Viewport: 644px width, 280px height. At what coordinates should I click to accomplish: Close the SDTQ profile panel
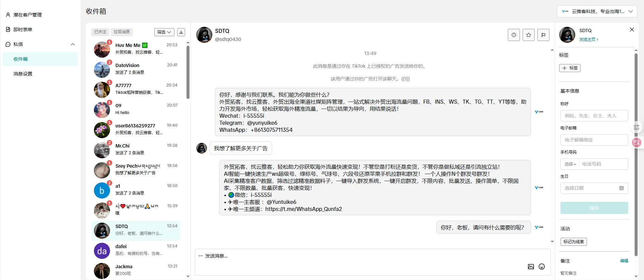632,30
